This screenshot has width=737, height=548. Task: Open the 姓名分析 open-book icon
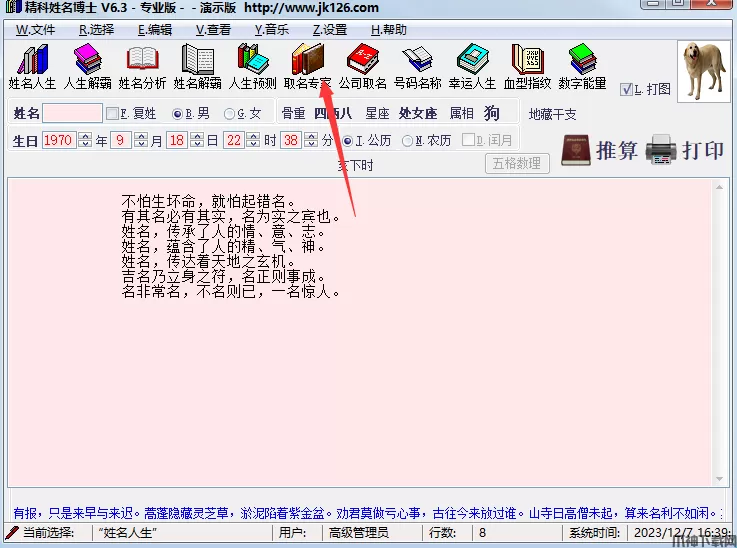click(x=142, y=59)
